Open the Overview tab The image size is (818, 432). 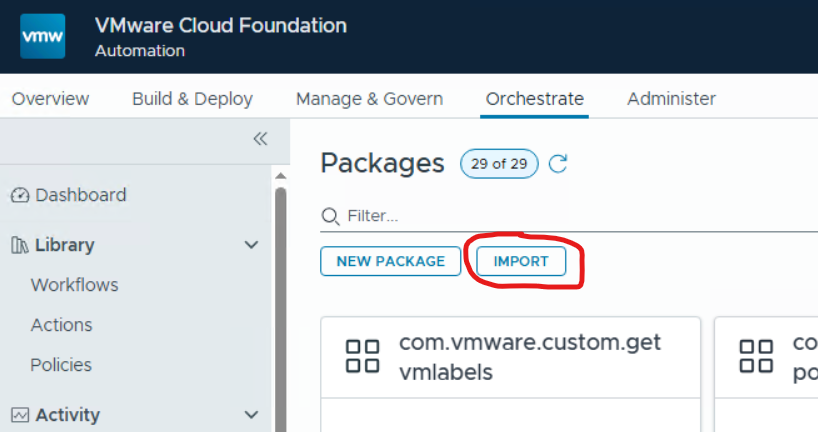[50, 99]
